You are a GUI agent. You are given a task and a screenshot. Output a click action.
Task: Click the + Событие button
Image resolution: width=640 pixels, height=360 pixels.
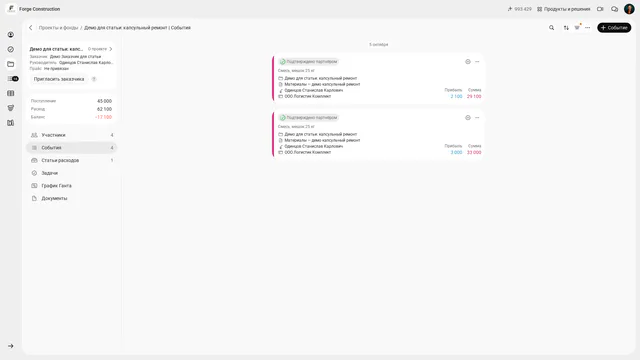[x=614, y=28]
